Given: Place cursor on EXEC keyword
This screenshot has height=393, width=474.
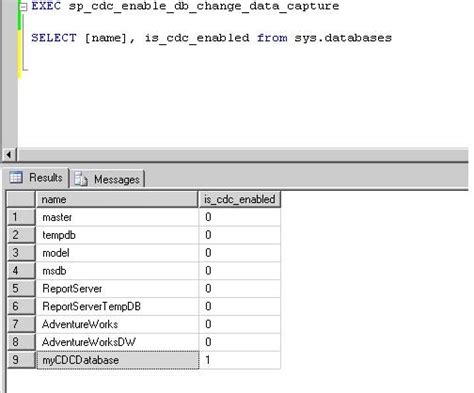Looking at the screenshot, I should [46, 6].
